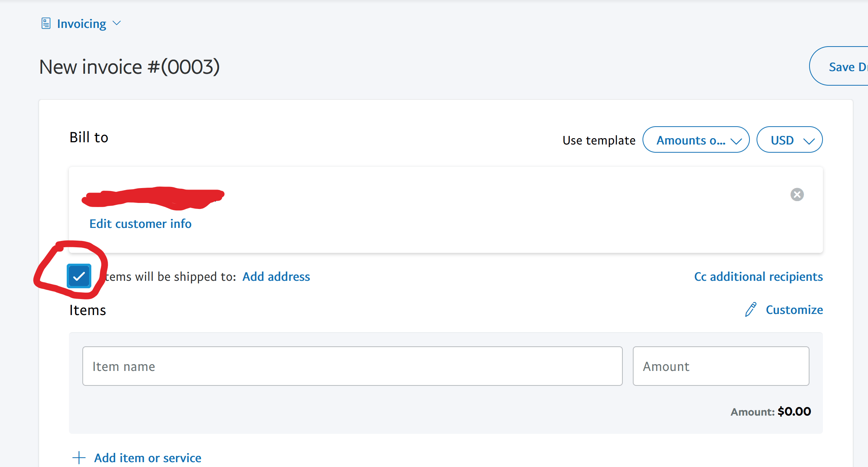Open Edit customer info link
Screen dimensions: 868x467
coord(141,224)
